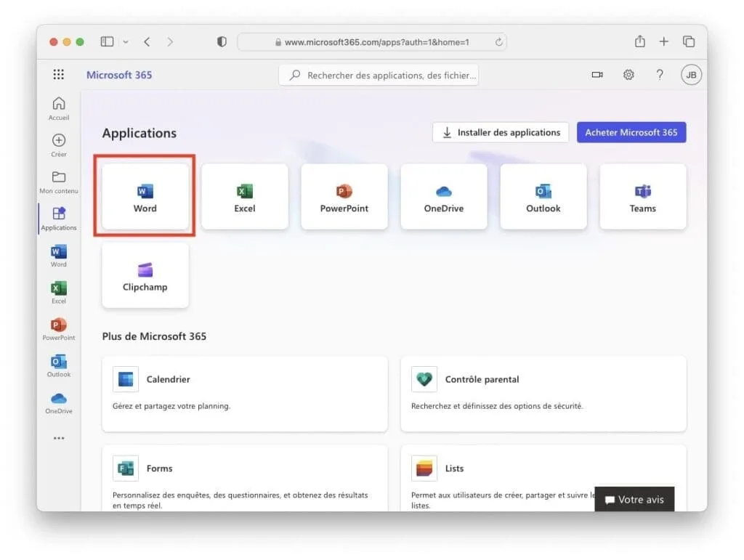This screenshot has width=744, height=560.
Task: Click Safari privacy shield icon
Action: click(x=222, y=41)
